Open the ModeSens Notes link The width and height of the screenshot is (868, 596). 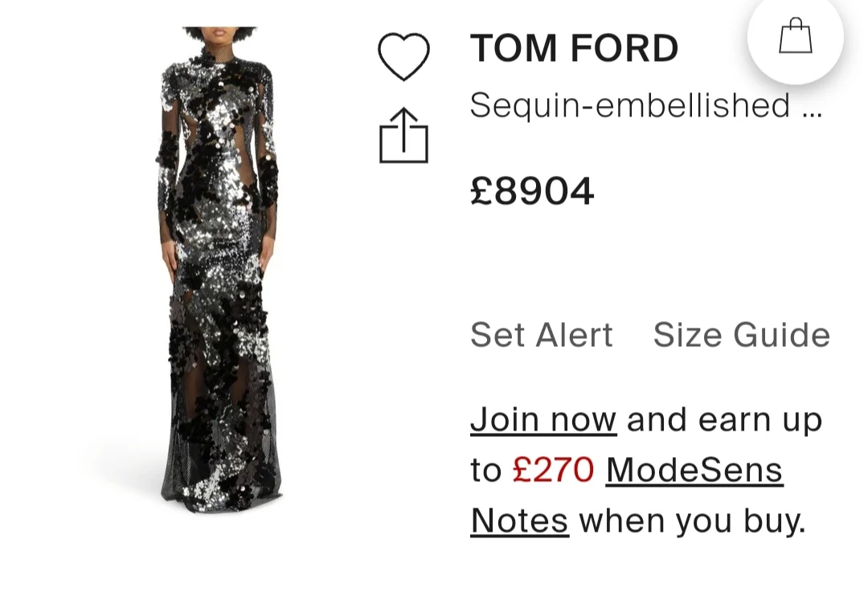tap(694, 471)
